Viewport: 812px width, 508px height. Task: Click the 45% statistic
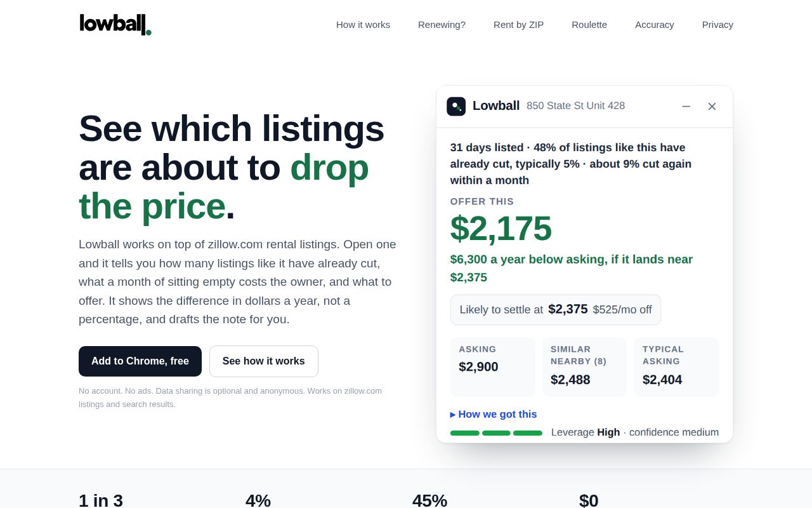click(x=429, y=500)
